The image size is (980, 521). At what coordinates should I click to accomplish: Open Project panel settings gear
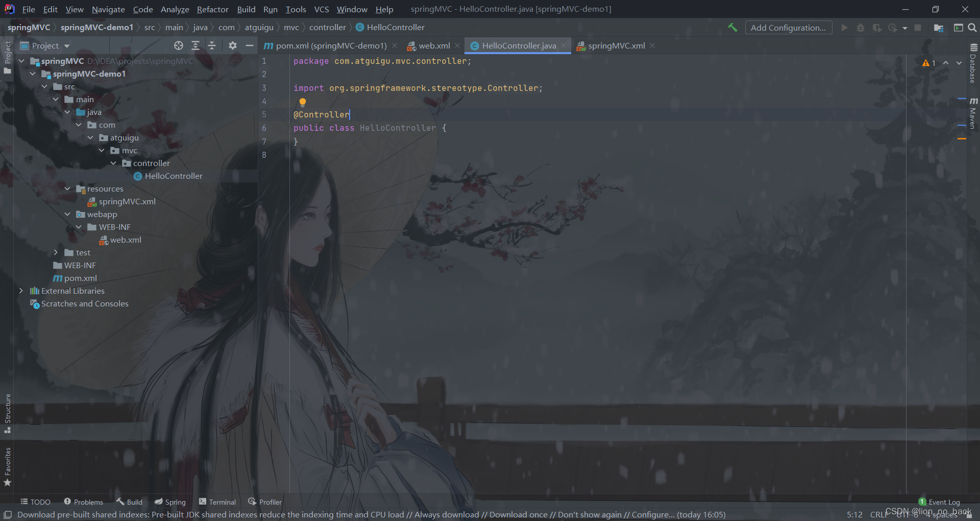233,45
